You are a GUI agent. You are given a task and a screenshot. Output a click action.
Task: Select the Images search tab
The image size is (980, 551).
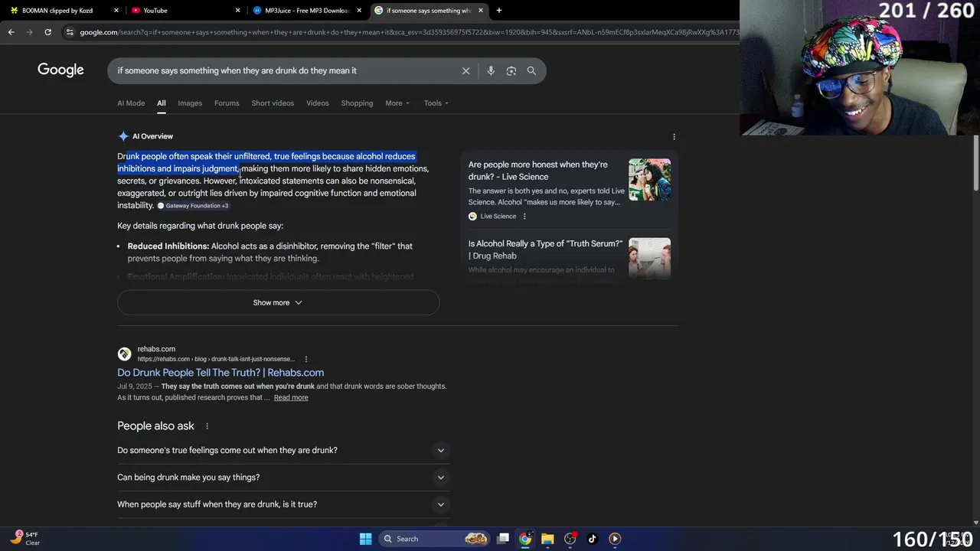(190, 103)
